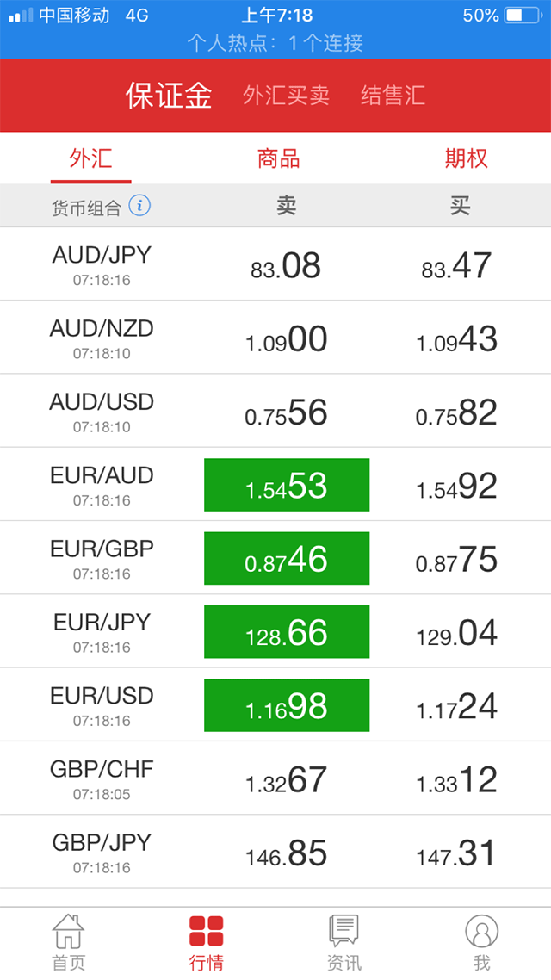Open the 结售汇 section
Viewport: 551px width, 980px height.
coord(393,96)
